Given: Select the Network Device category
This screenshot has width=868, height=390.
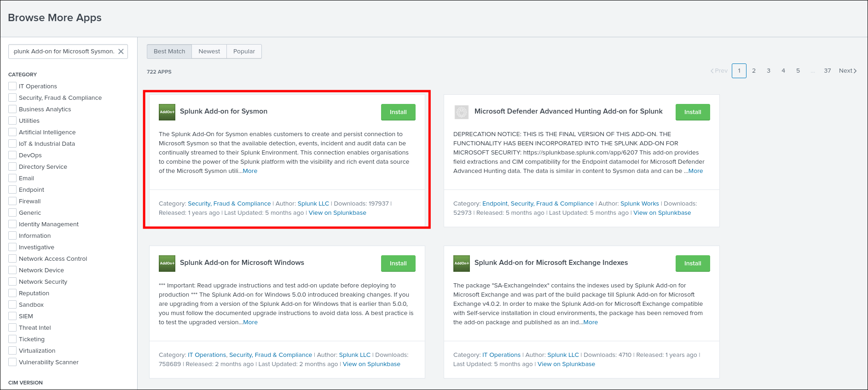Looking at the screenshot, I should pyautogui.click(x=12, y=270).
